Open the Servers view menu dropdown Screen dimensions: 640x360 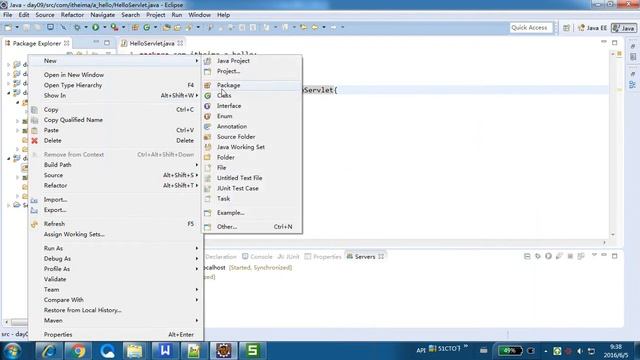click(x=594, y=256)
